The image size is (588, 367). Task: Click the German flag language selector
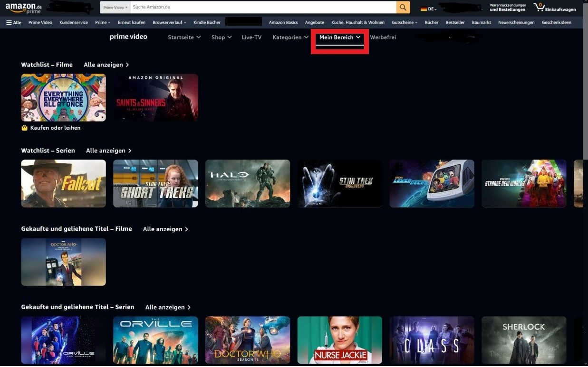[428, 9]
